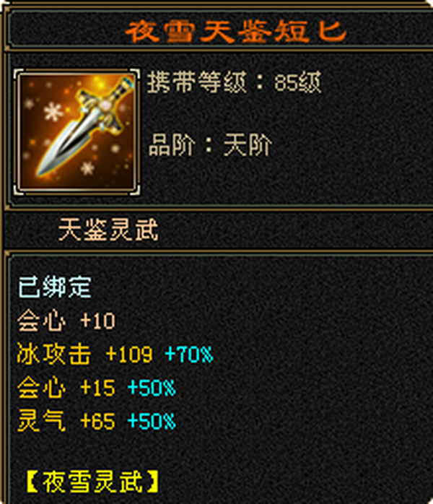This screenshot has width=433, height=504.
Task: Click the +109 ice attack value
Action: click(129, 355)
